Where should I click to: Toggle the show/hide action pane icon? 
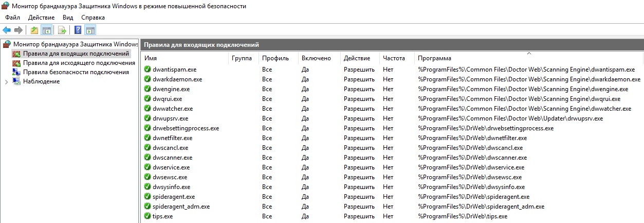tap(90, 30)
